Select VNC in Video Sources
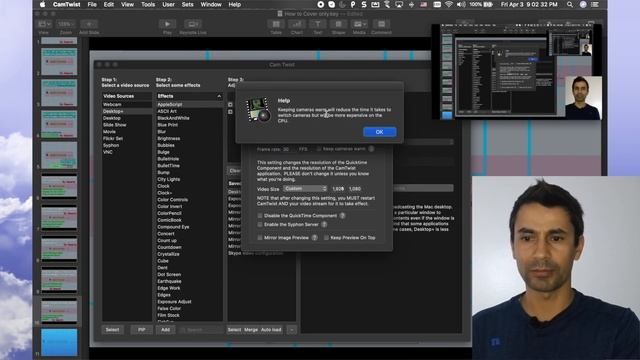Screen dimensions: 640x360 (127, 152)
